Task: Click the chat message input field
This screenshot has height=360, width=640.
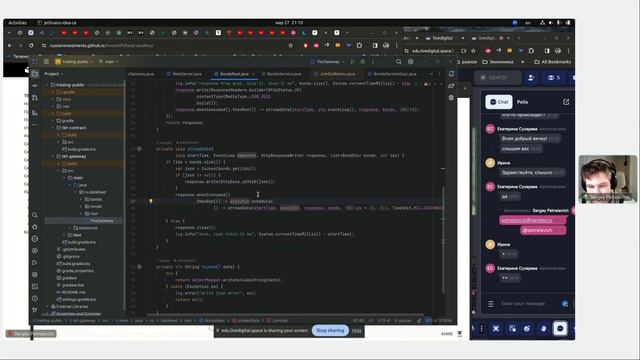Action: 529,304
